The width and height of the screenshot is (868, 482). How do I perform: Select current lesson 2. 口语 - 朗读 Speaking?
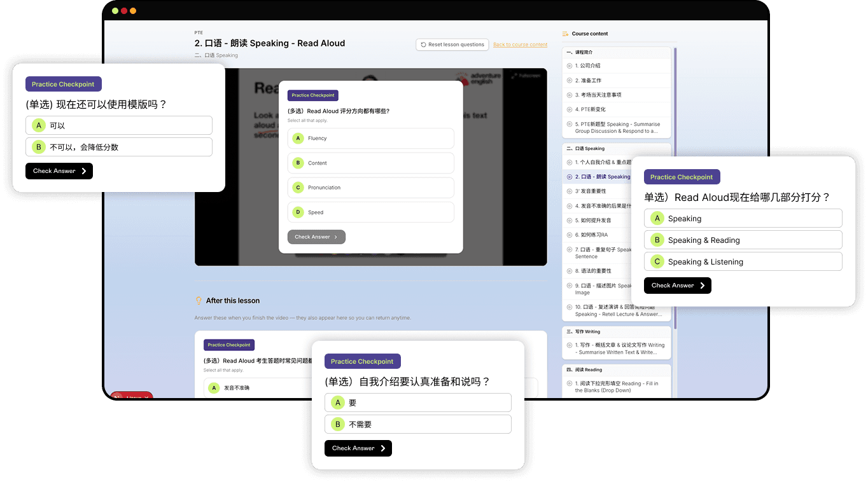coord(597,177)
